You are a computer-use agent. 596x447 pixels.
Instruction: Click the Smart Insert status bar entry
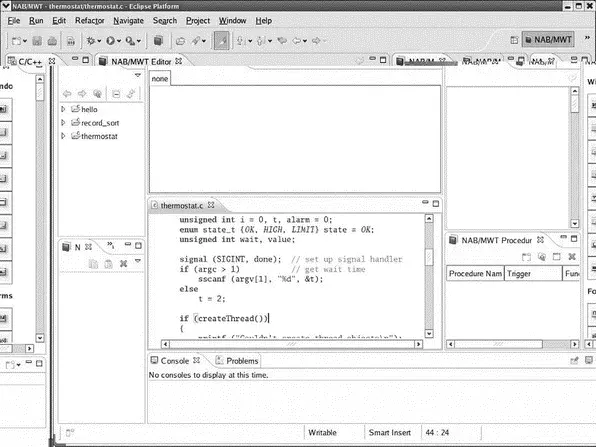point(390,433)
